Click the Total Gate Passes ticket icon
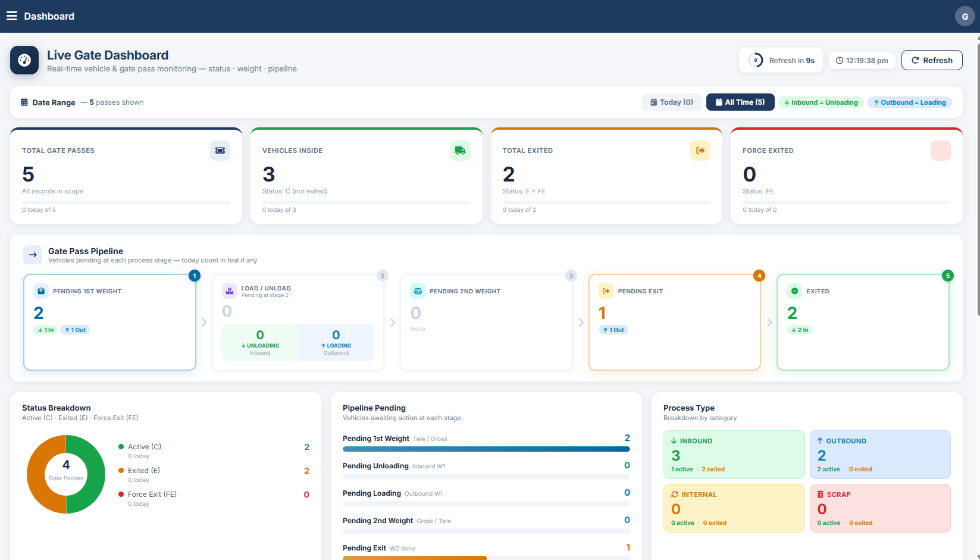 220,151
